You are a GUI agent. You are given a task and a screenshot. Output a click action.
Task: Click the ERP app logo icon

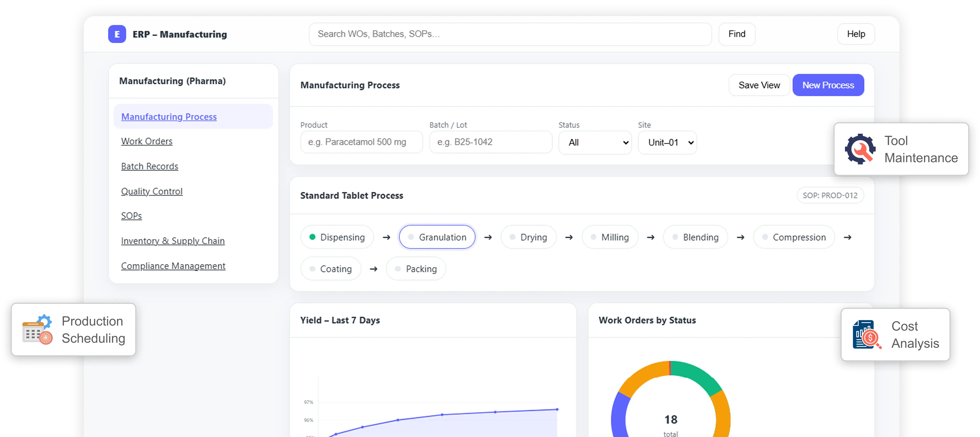[x=117, y=34]
